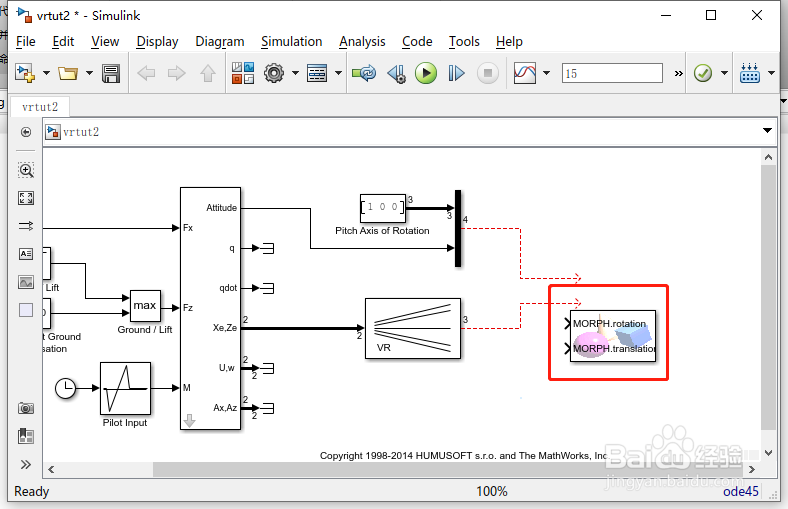This screenshot has height=509, width=788.
Task: Click the Annotation text tool icon
Action: [x=26, y=254]
